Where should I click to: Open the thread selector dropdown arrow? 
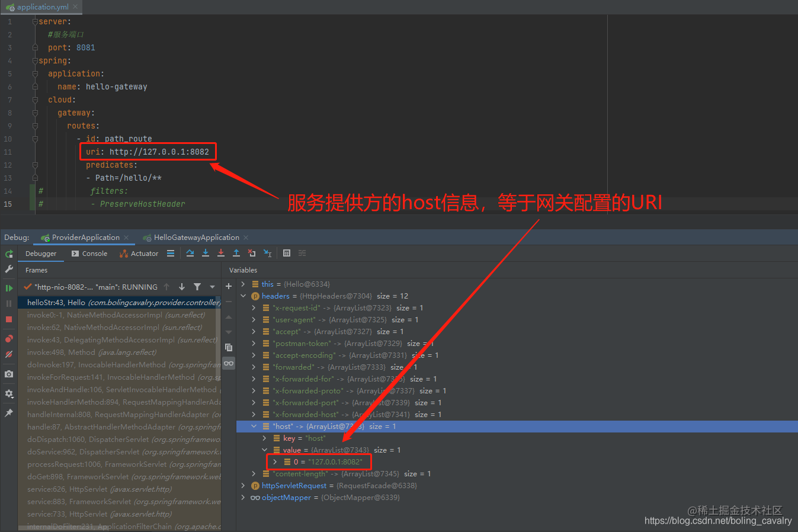(x=212, y=287)
